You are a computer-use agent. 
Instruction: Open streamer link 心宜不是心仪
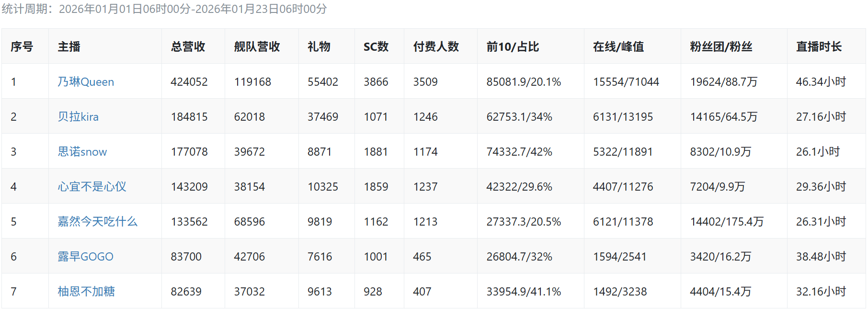92,187
